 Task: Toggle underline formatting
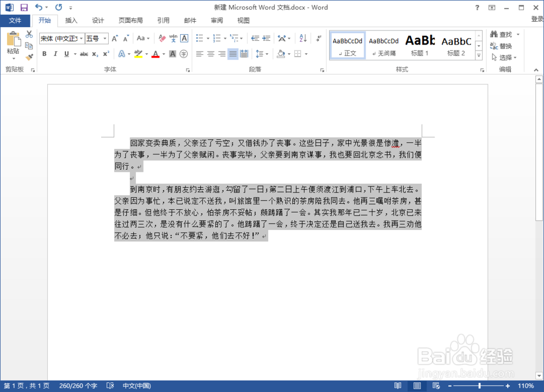66,54
